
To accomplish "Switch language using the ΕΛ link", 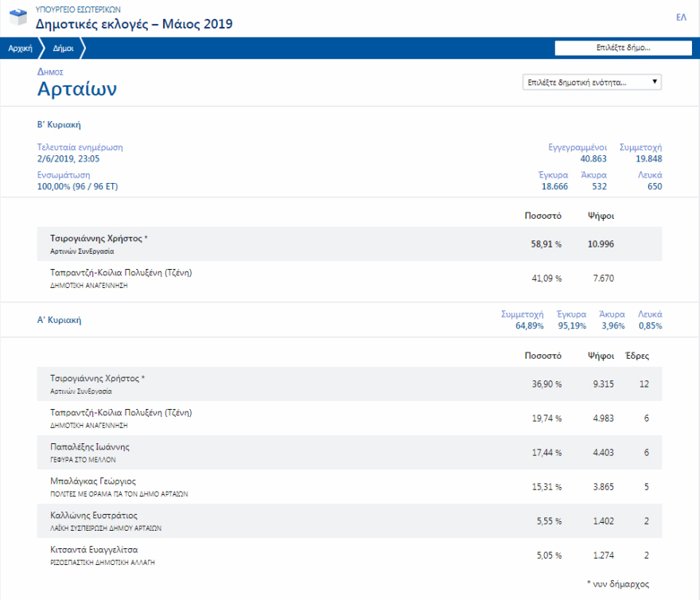I will 681,18.
